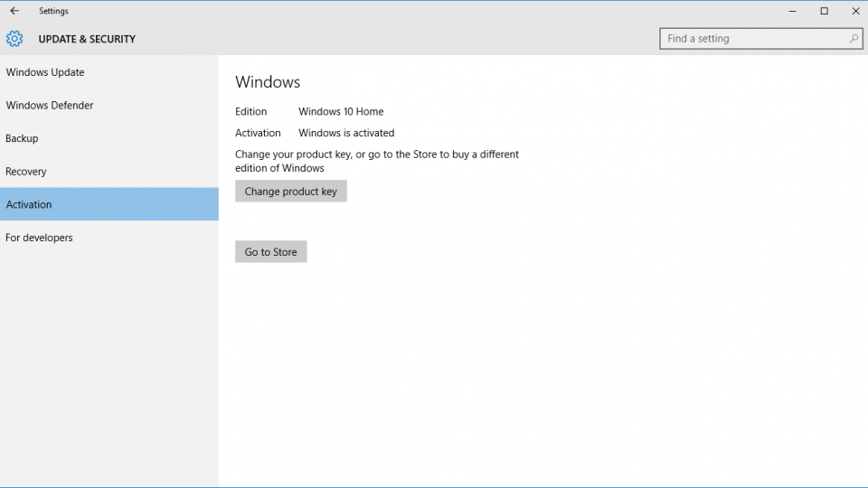
Task: Click the Settings gear icon
Action: pos(14,39)
